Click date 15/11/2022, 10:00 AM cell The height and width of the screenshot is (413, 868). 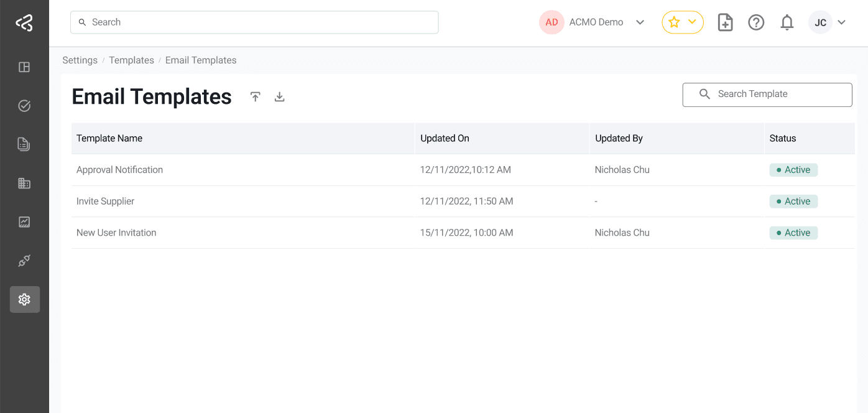point(467,233)
